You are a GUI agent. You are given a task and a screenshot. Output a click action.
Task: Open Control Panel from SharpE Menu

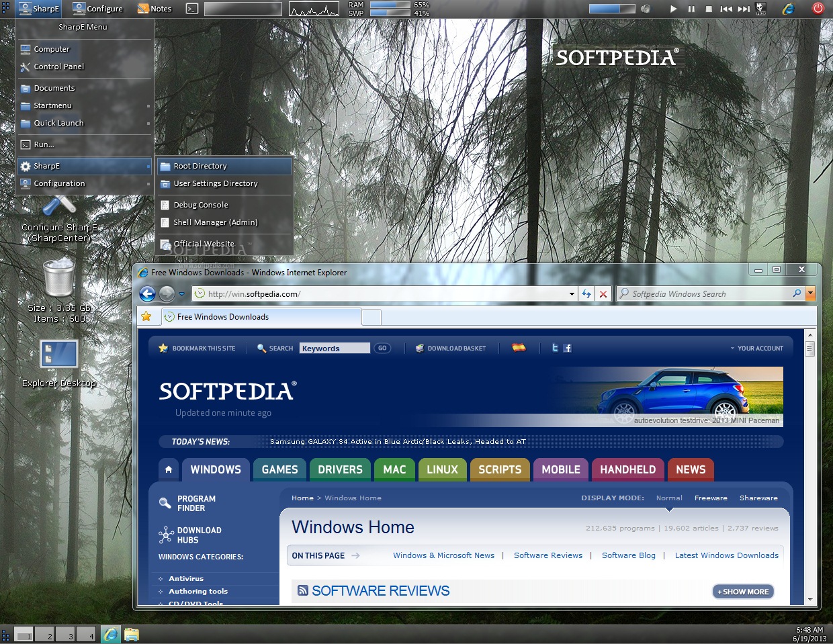[85, 66]
